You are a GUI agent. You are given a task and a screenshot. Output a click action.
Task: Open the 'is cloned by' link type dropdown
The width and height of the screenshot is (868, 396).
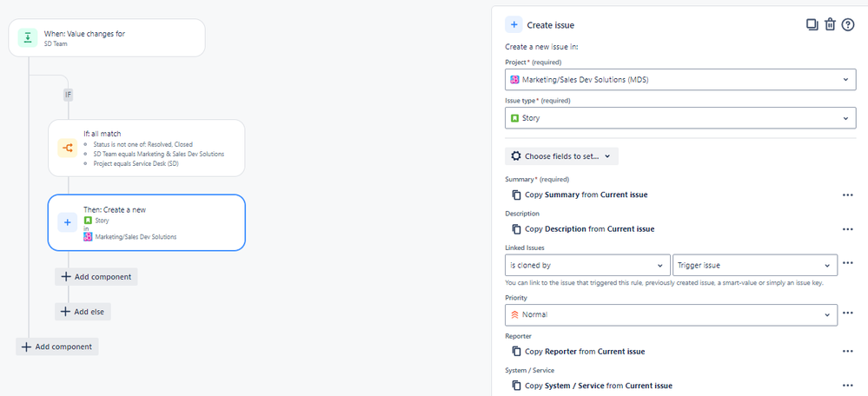[587, 265]
